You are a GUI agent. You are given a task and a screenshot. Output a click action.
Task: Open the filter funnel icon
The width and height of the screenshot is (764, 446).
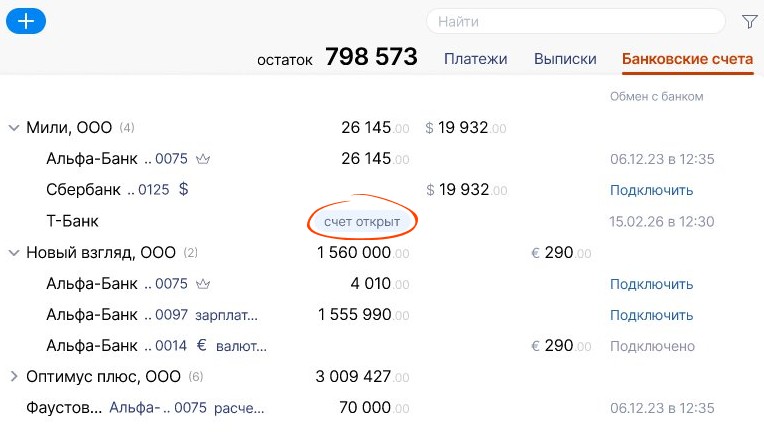click(749, 21)
